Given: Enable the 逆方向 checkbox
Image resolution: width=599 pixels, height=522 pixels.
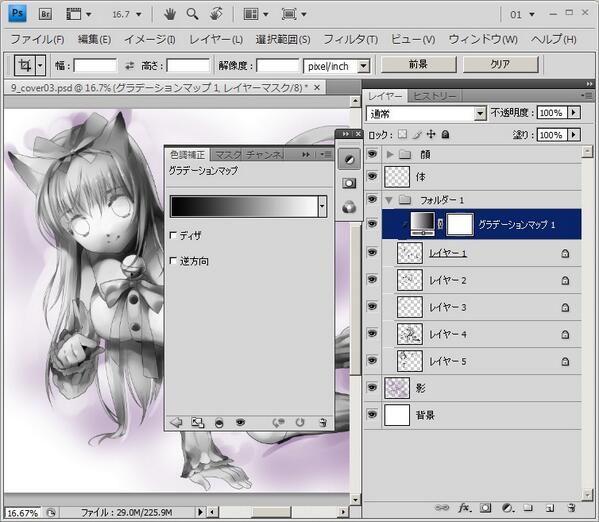Looking at the screenshot, I should pyautogui.click(x=173, y=261).
